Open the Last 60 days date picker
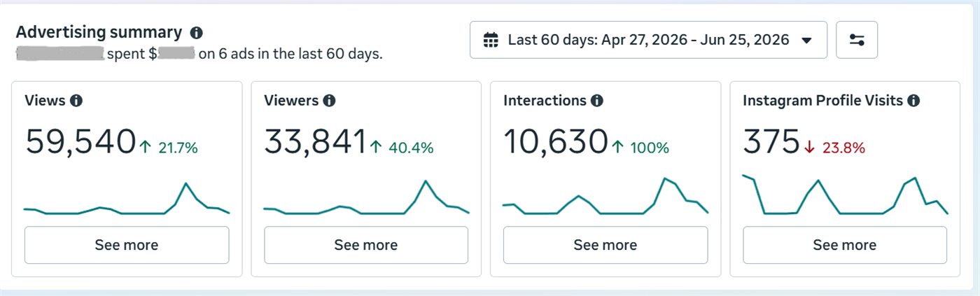The height and width of the screenshot is (296, 980). click(x=648, y=40)
